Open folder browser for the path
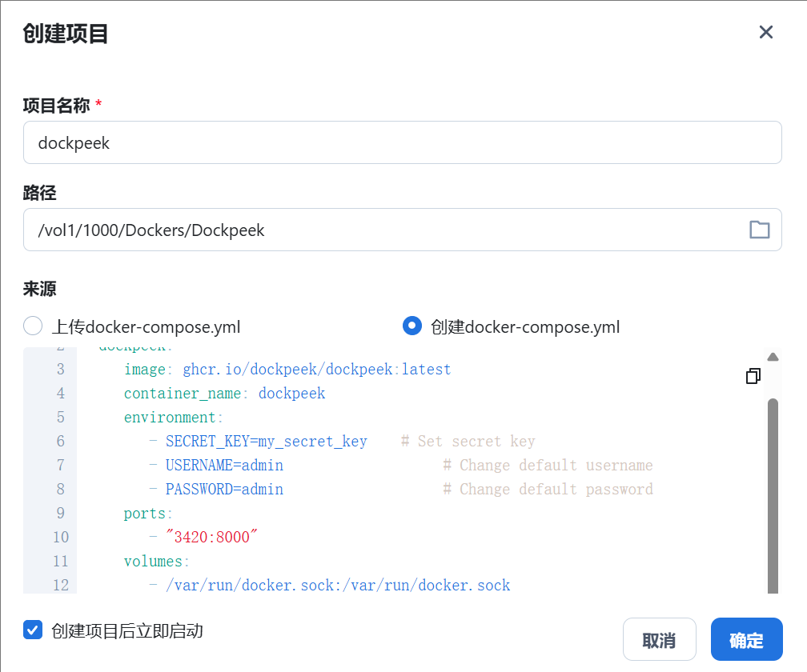Viewport: 807px width, 672px height. pyautogui.click(x=759, y=230)
